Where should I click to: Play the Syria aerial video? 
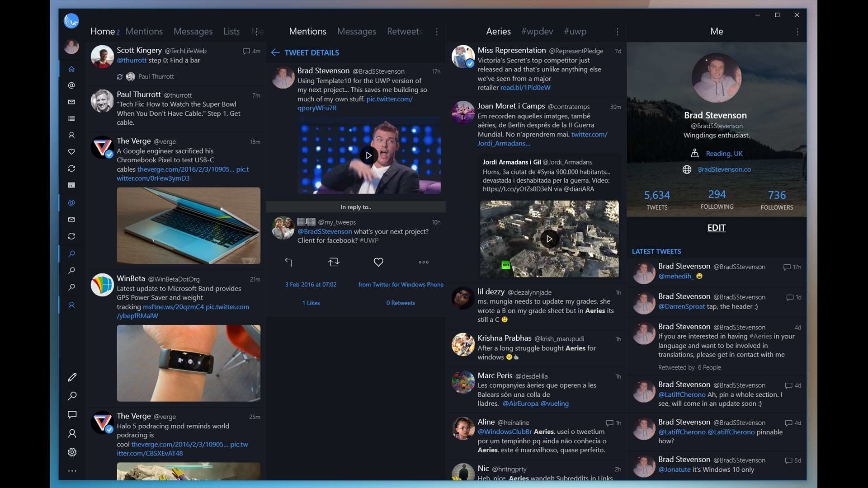(x=549, y=239)
